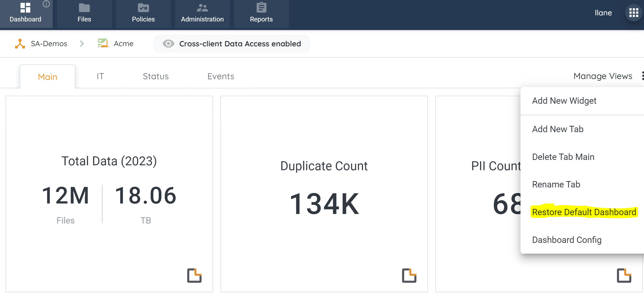Click the Reports clipboard icon
The image size is (644, 293).
tap(261, 7)
